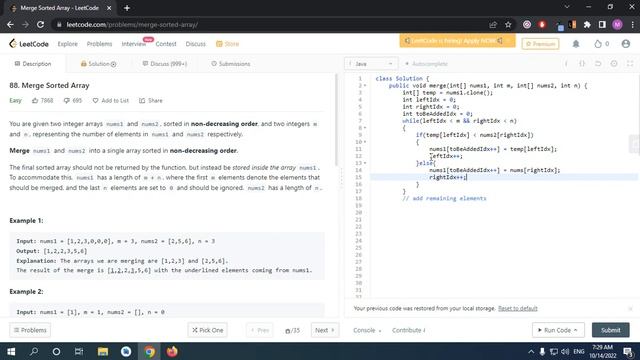Screen dimensions: 640x360
Task: Dismiss the code restored notice
Action: 630,309
